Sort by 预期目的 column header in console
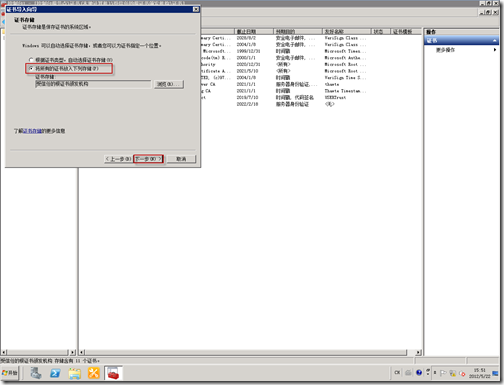 point(298,31)
